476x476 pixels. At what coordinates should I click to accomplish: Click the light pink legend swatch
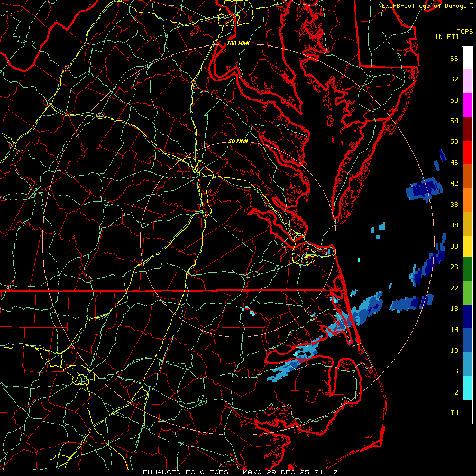[x=467, y=81]
